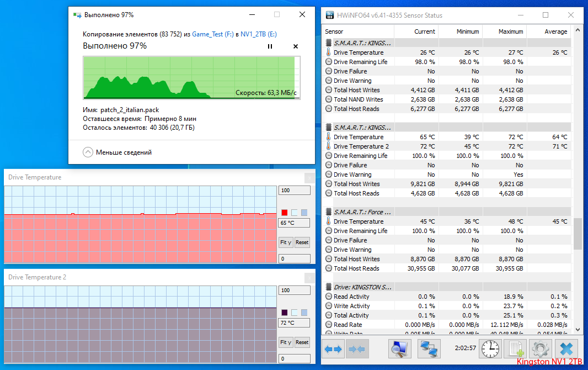Close the Drive Temperature 2 graph window
This screenshot has width=588, height=370.
pos(309,278)
